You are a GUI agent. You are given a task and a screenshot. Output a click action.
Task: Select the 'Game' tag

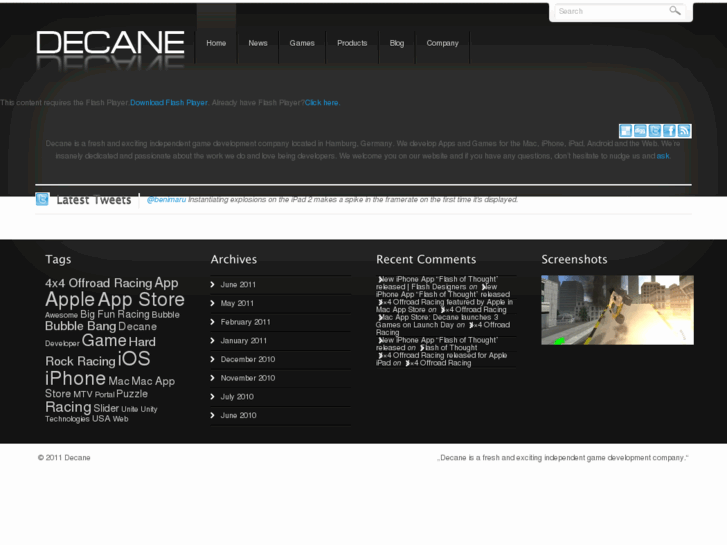pos(104,340)
